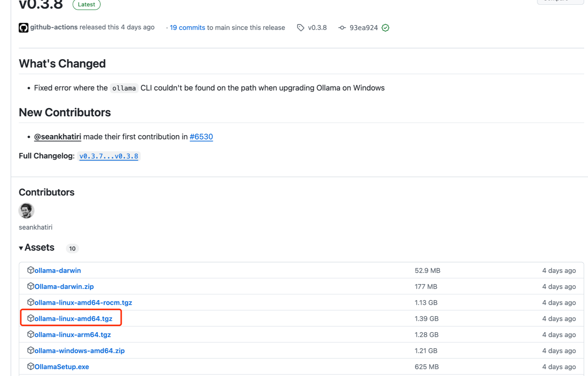Click the package icon for OllamaSetup.exe

[30, 366]
